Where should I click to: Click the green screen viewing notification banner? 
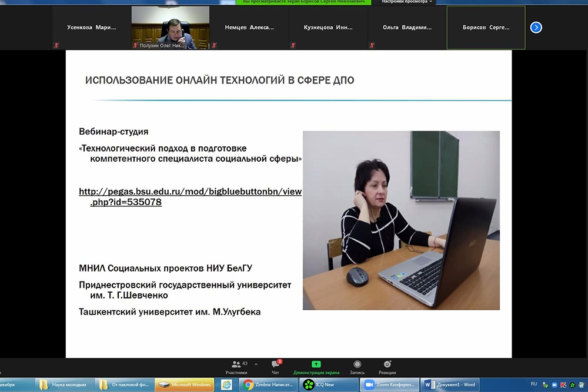pos(303,2)
